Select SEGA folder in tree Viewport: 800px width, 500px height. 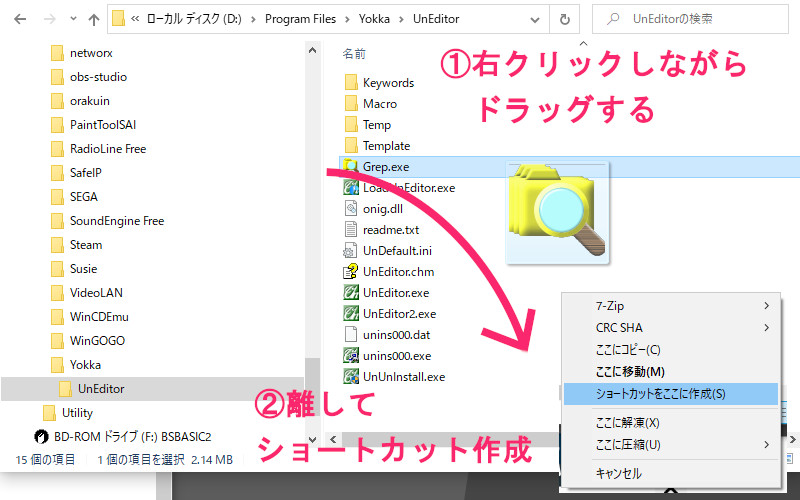[74, 197]
